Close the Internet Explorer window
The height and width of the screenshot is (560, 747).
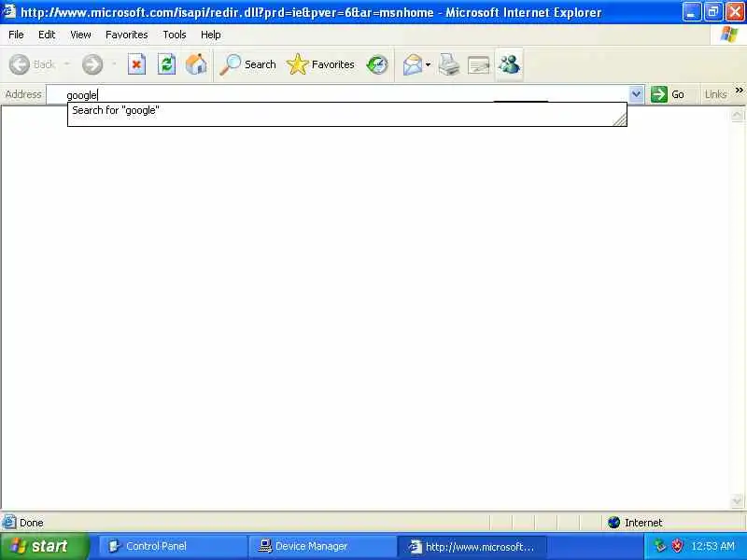coord(735,12)
